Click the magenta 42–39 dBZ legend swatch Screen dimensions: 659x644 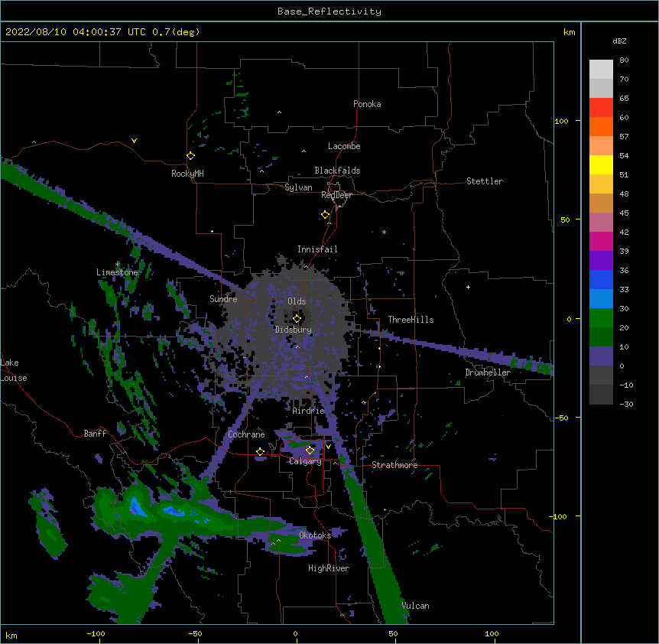601,241
